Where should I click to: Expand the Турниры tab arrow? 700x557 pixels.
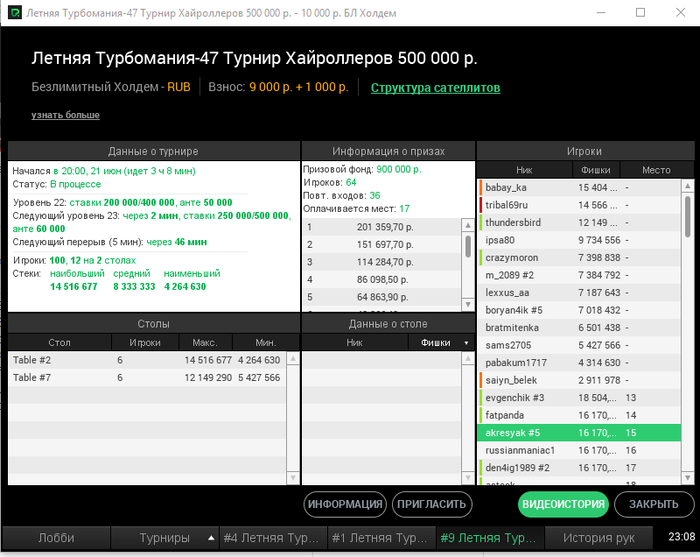click(x=211, y=538)
